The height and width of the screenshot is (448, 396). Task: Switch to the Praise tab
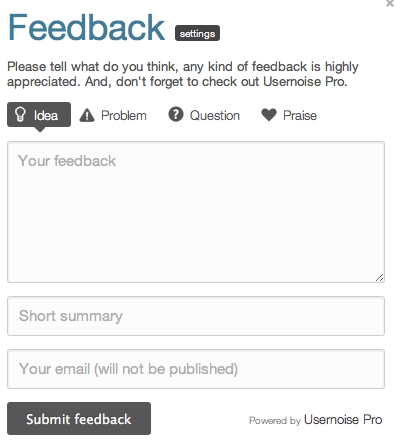pyautogui.click(x=289, y=115)
